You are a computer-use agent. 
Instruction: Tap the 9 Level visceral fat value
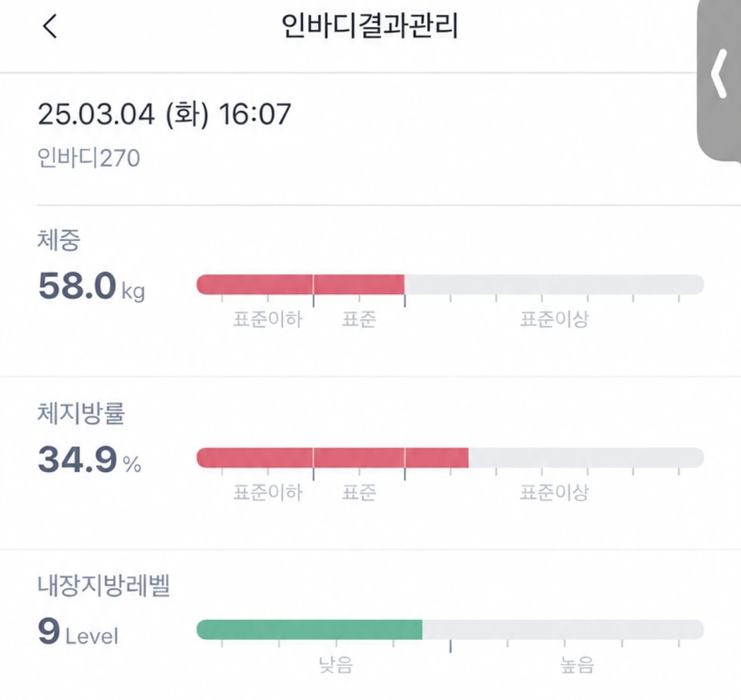pyautogui.click(x=78, y=632)
